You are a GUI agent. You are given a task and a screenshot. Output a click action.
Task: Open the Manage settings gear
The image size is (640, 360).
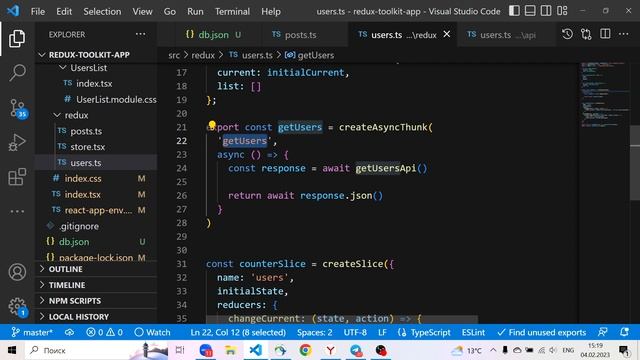[18, 307]
